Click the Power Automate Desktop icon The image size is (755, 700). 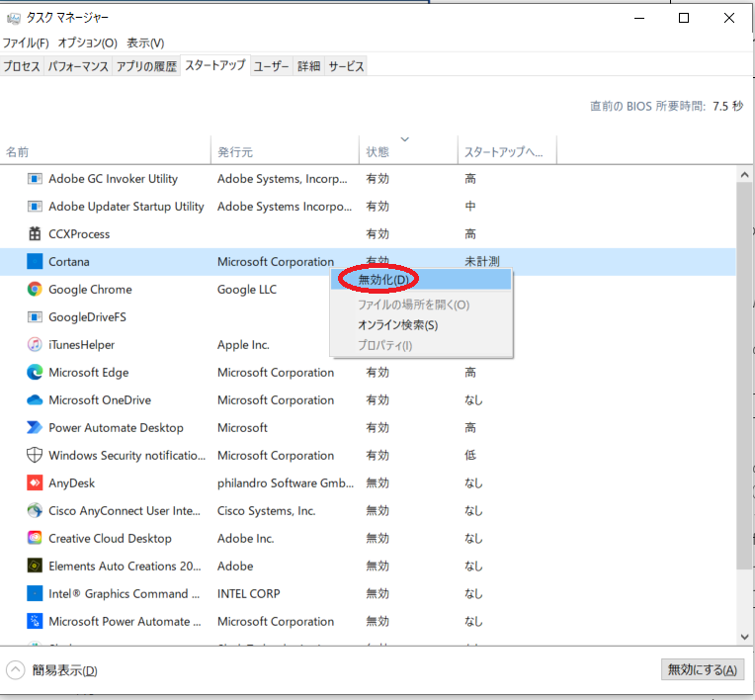tap(35, 428)
